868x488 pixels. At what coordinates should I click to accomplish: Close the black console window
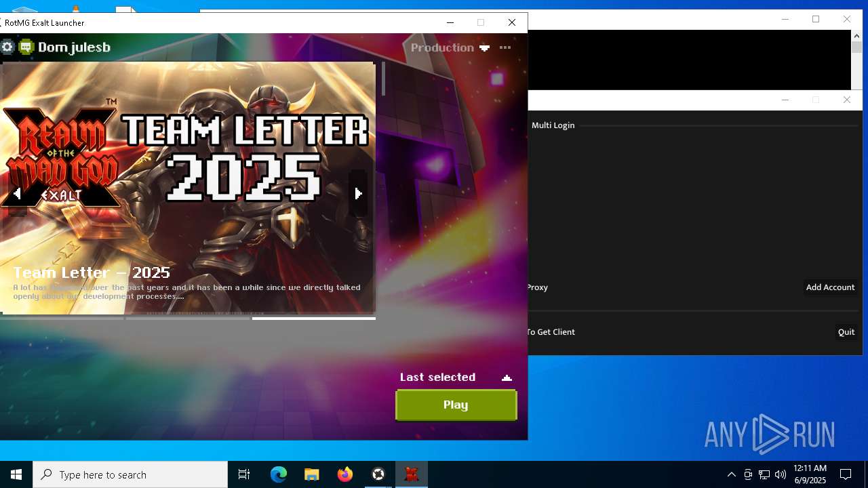(846, 19)
